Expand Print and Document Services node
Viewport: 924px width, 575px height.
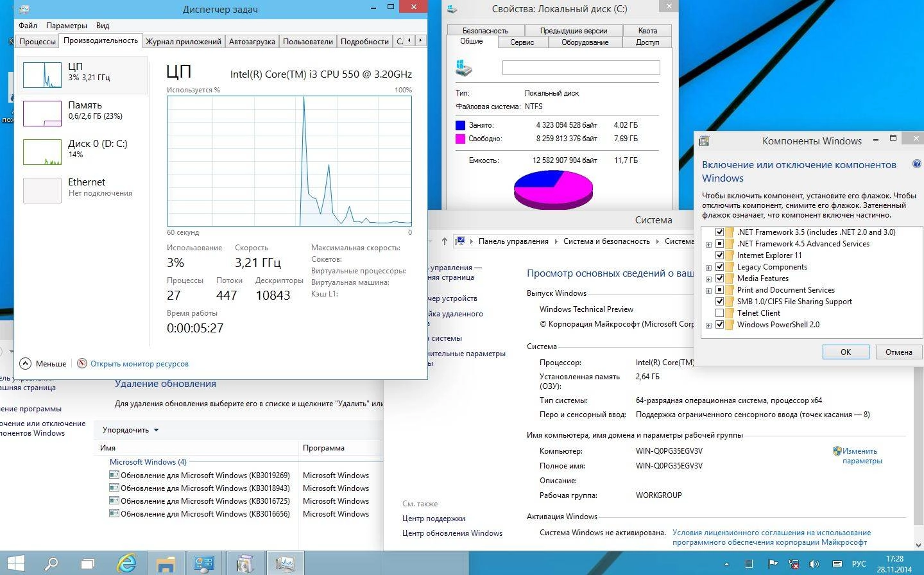point(708,291)
